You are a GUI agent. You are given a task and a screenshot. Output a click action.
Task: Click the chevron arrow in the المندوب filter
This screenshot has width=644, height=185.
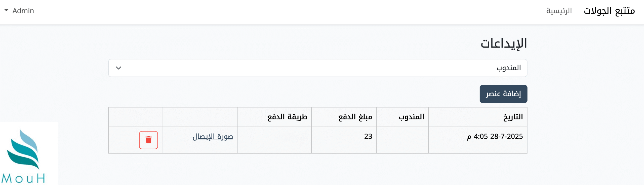tap(118, 68)
